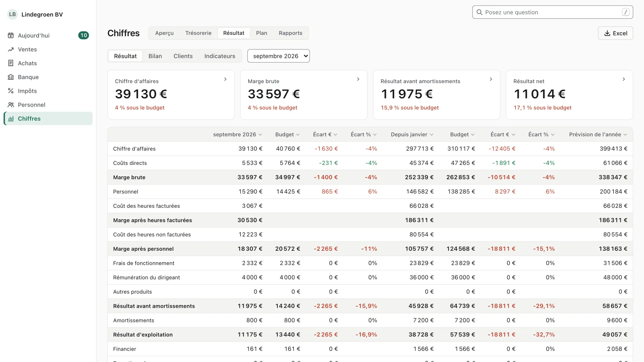
Task: Click the Banque building icon
Action: (x=11, y=77)
